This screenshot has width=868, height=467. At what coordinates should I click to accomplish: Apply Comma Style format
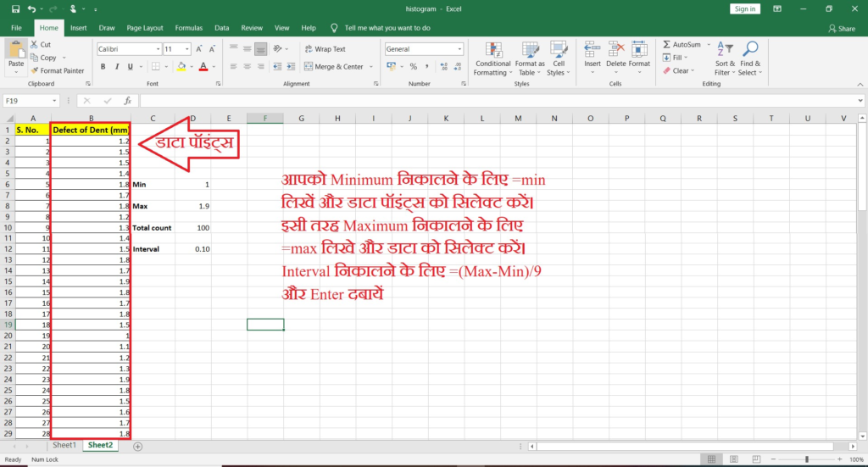pos(427,67)
